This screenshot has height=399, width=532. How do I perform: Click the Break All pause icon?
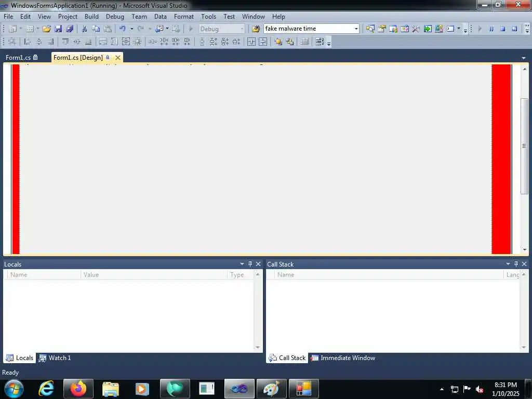tap(491, 29)
